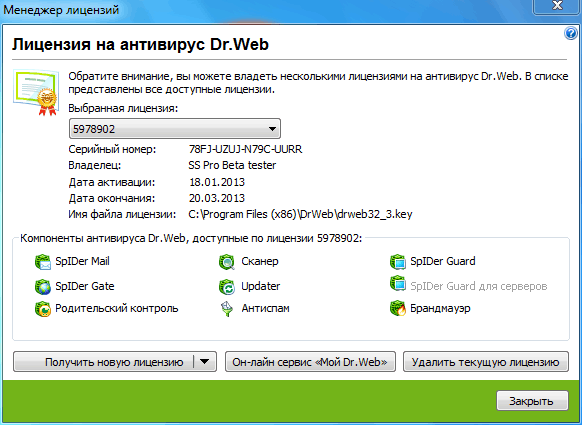Click the Брандмауэр label
Image resolution: width=582 pixels, height=425 pixels.
[x=440, y=308]
